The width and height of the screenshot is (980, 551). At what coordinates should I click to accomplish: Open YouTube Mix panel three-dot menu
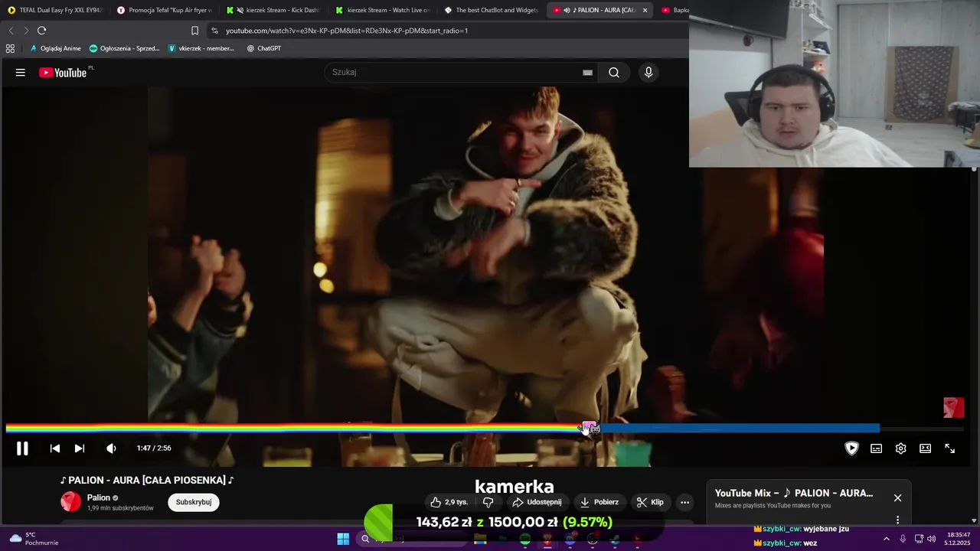tap(897, 520)
